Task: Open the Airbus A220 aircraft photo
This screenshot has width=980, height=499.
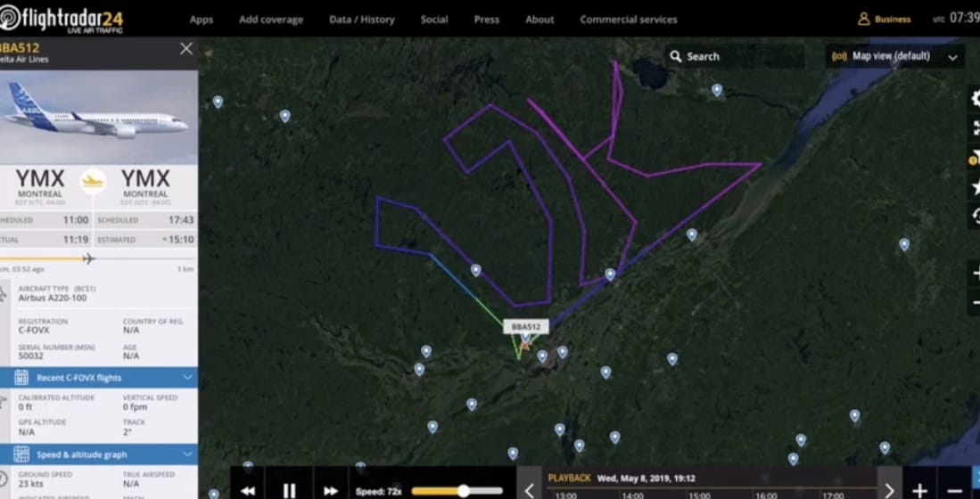Action: pyautogui.click(x=99, y=116)
